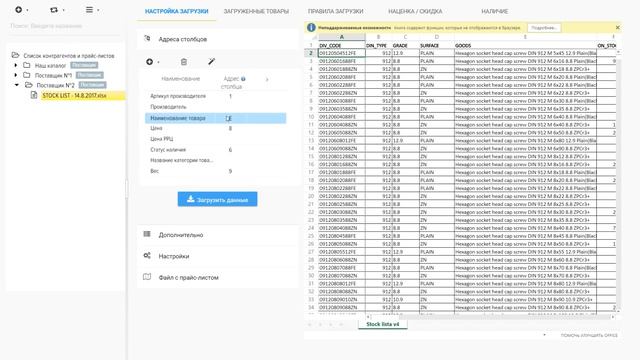Select the 'Наш каталог' folder
This screenshot has height=360, width=640.
point(50,65)
